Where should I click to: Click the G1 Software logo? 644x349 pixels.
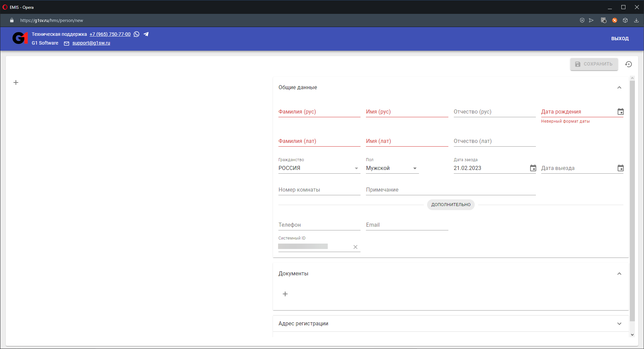pyautogui.click(x=20, y=38)
